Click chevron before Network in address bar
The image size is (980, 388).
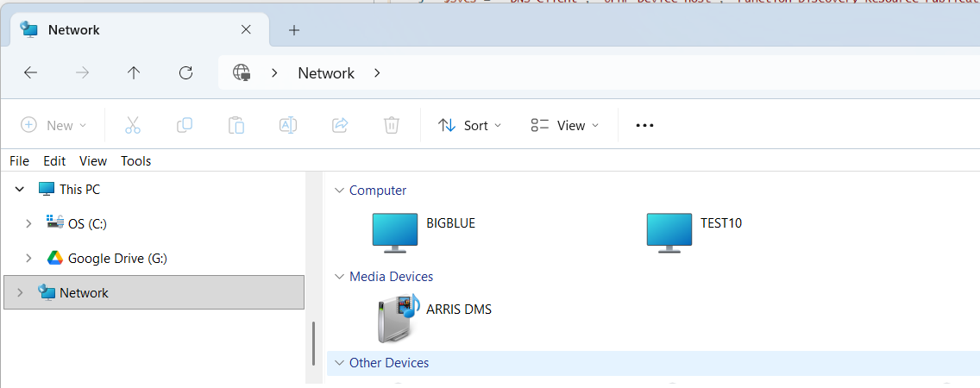coord(274,73)
